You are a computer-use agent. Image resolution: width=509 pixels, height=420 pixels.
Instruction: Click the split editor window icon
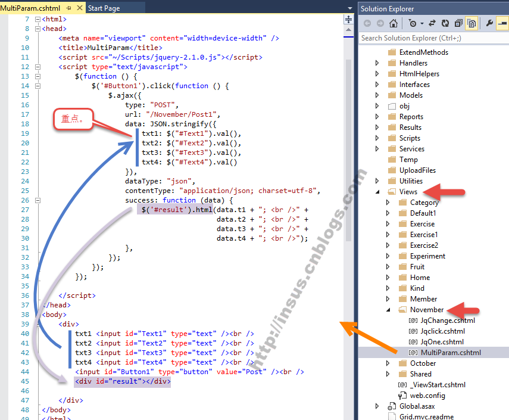(348, 20)
